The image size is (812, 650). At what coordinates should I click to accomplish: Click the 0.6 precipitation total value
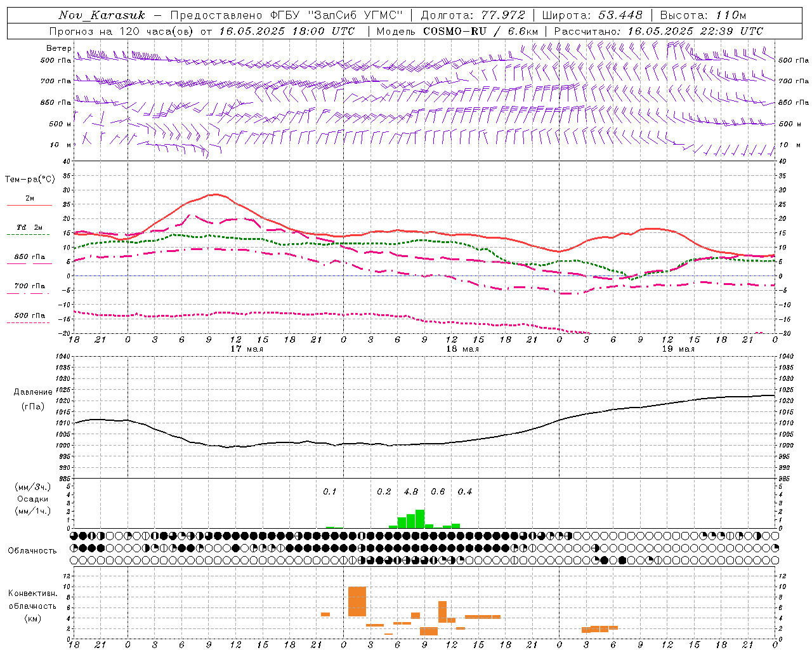pyautogui.click(x=438, y=492)
